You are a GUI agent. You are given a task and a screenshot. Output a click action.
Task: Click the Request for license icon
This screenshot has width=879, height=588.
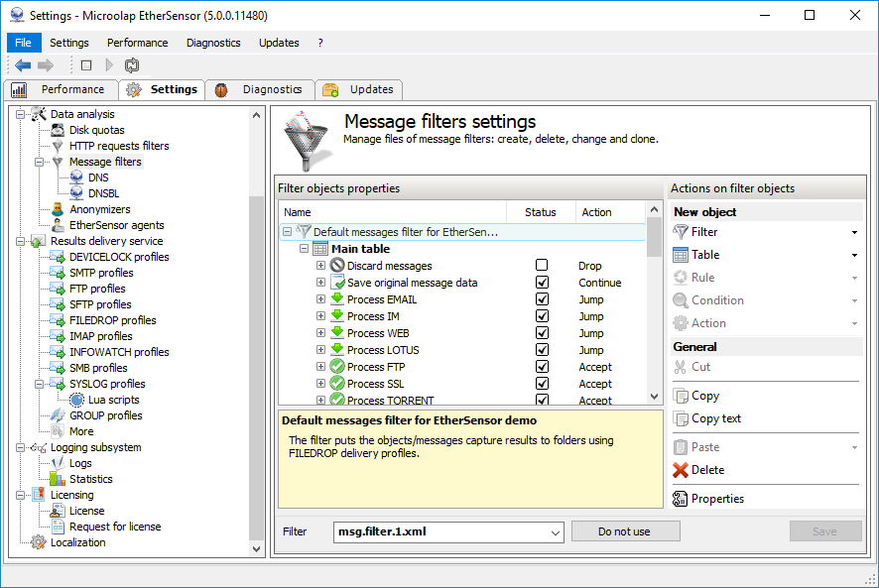[58, 527]
